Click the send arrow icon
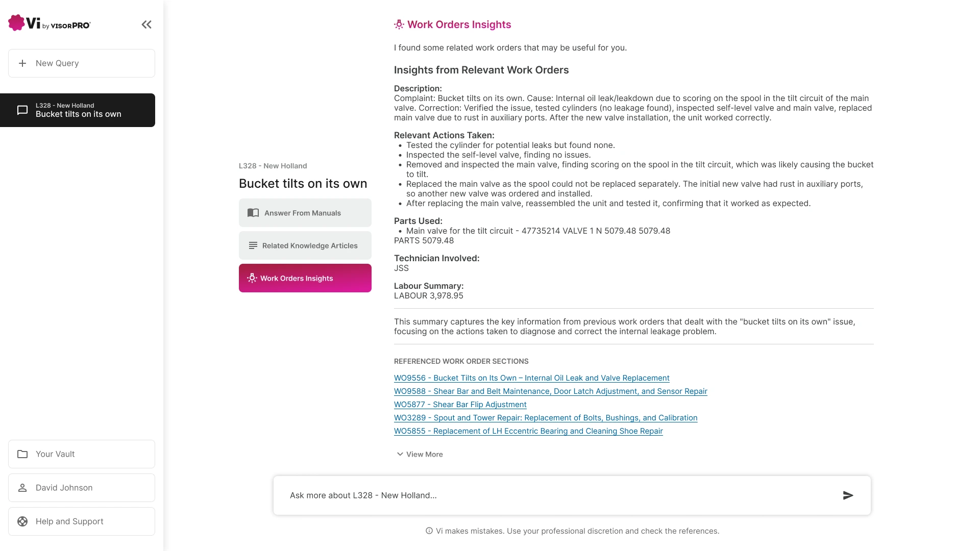The height and width of the screenshot is (551, 980). point(848,495)
